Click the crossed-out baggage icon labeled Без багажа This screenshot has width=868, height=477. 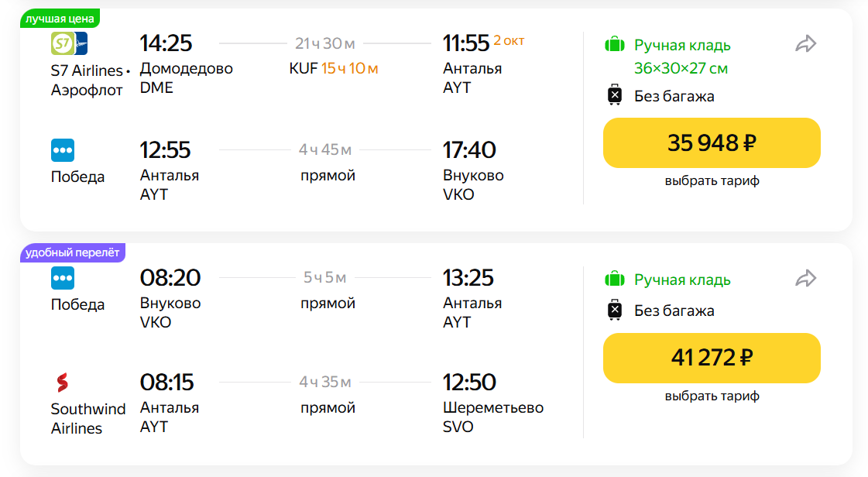614,95
